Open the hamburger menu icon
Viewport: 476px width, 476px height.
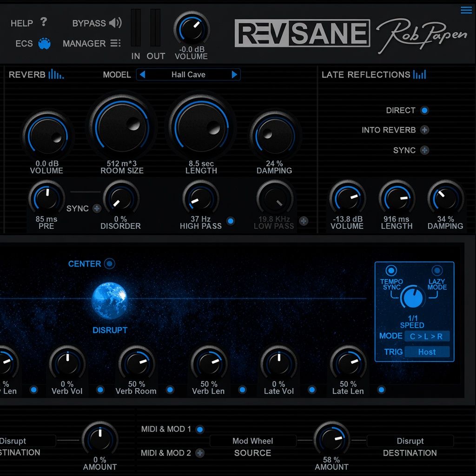[x=466, y=10]
